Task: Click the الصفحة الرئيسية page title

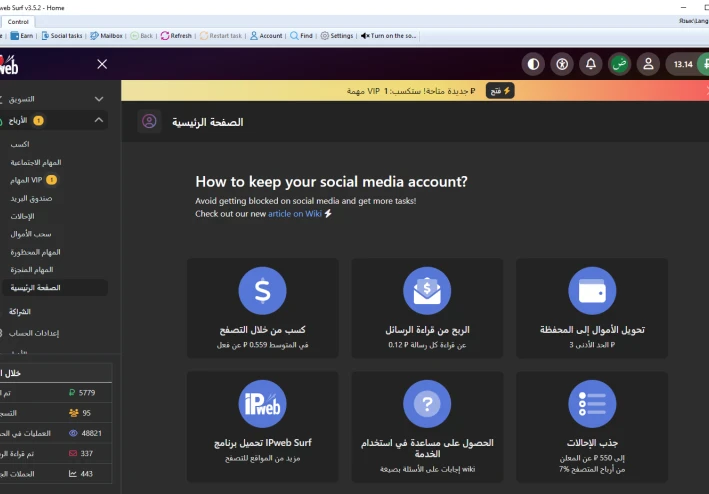Action: tap(208, 122)
